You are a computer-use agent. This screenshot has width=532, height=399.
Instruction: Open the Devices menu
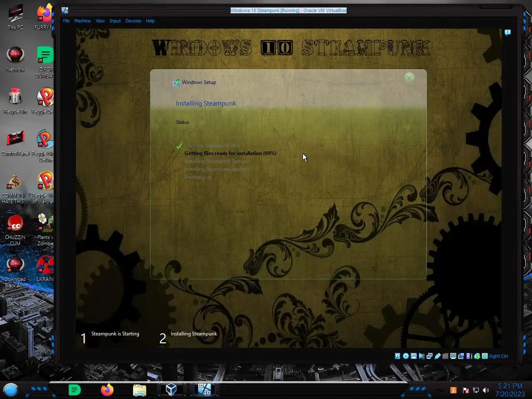coord(133,21)
